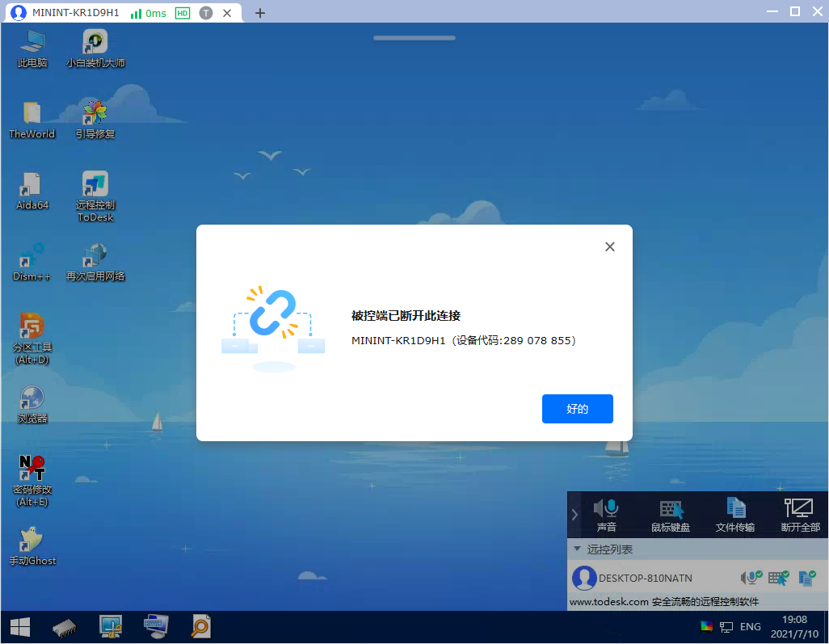Toggle keyboard permission for DESKTOP-810NATN

click(x=778, y=578)
